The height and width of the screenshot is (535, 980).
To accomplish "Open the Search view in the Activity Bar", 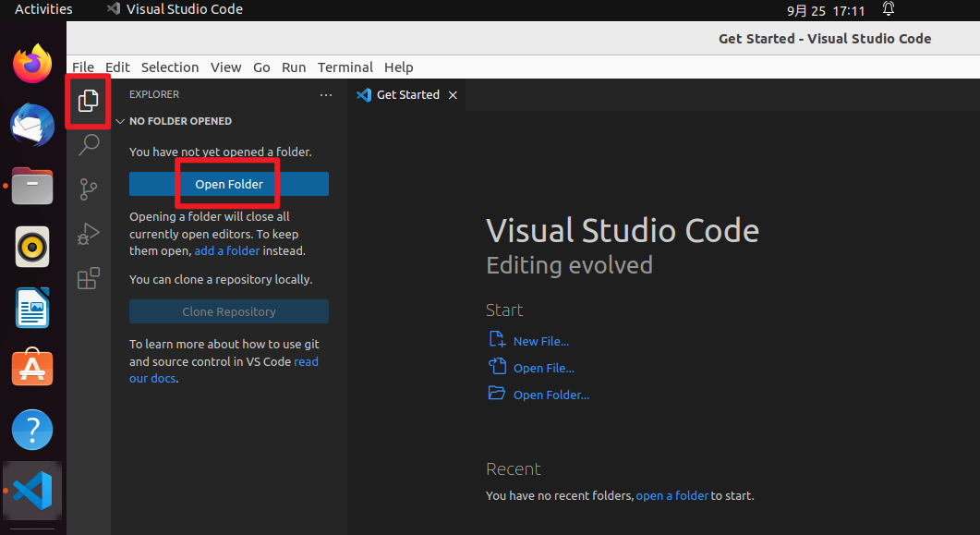I will click(88, 144).
